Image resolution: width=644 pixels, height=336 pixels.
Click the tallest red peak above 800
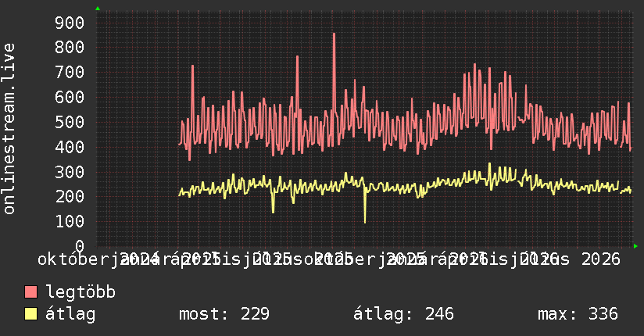coord(334,34)
